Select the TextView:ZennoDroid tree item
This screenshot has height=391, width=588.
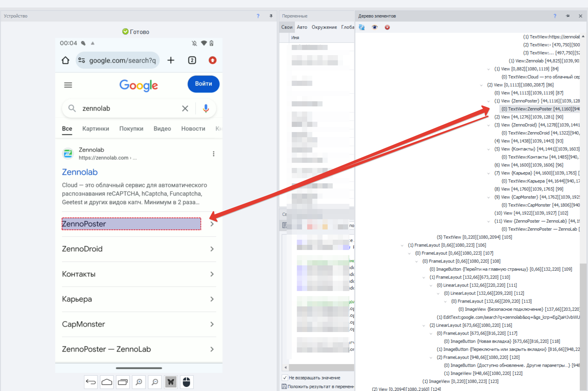[x=541, y=133]
